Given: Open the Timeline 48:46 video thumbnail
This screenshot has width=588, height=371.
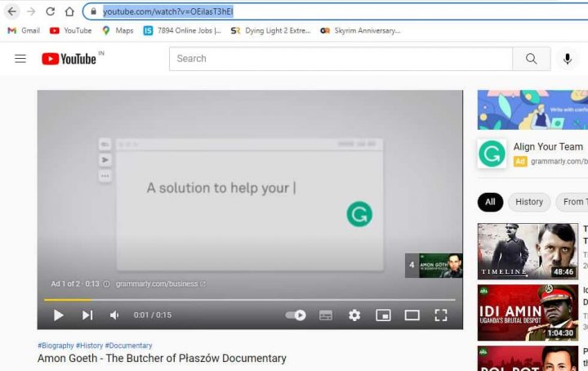Looking at the screenshot, I should click(528, 252).
